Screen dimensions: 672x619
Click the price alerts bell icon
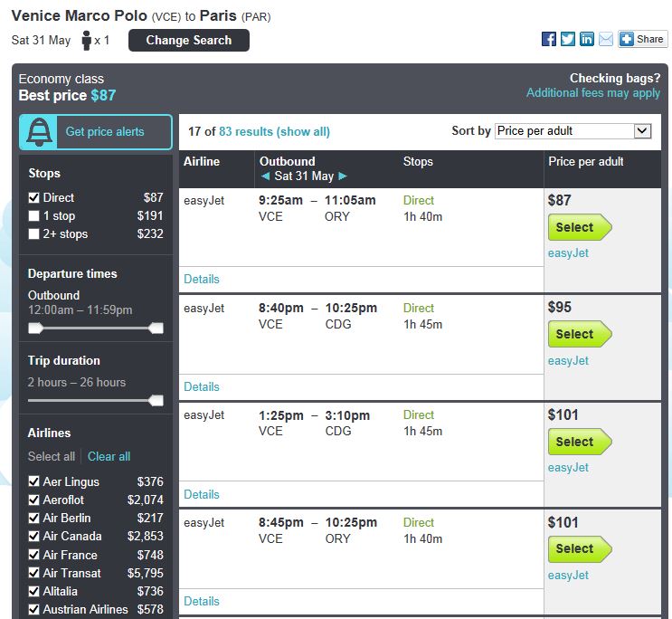(39, 132)
